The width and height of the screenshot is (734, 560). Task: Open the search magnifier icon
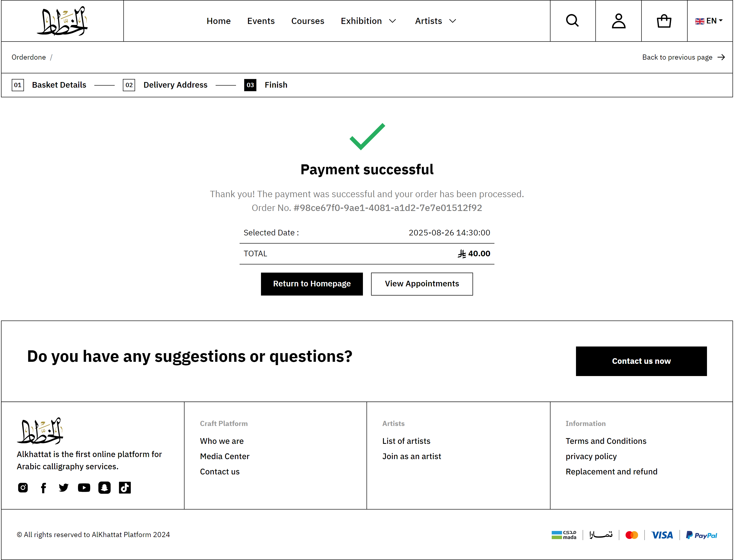(572, 21)
